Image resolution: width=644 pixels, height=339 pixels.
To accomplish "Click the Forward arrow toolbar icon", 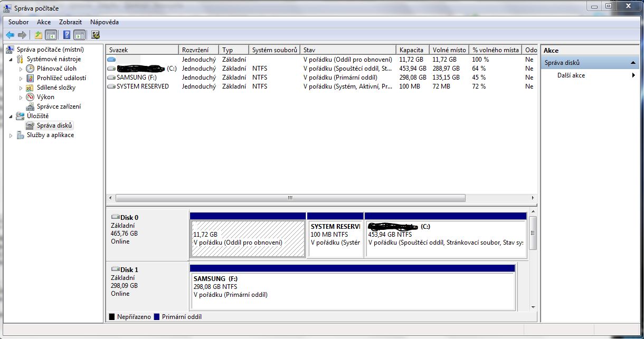I will pyautogui.click(x=22, y=35).
